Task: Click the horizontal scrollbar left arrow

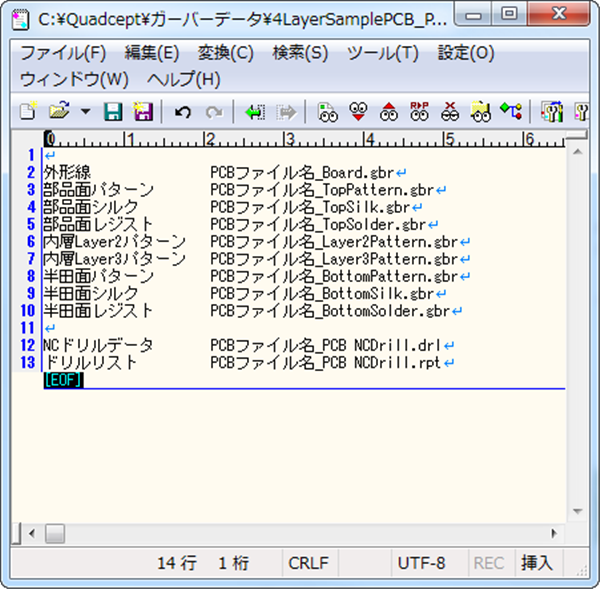Action: [x=32, y=533]
